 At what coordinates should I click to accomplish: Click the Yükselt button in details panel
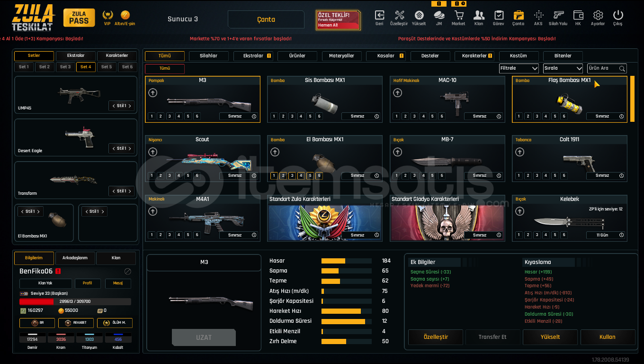[550, 337]
